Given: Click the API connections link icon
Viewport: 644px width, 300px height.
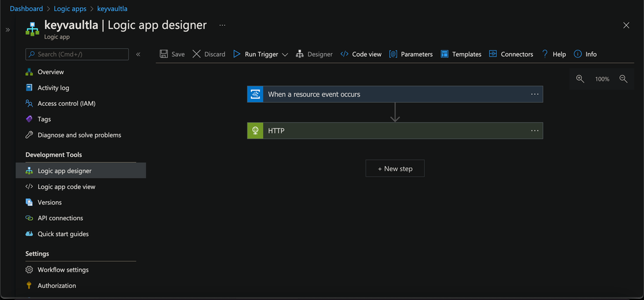Looking at the screenshot, I should (29, 218).
